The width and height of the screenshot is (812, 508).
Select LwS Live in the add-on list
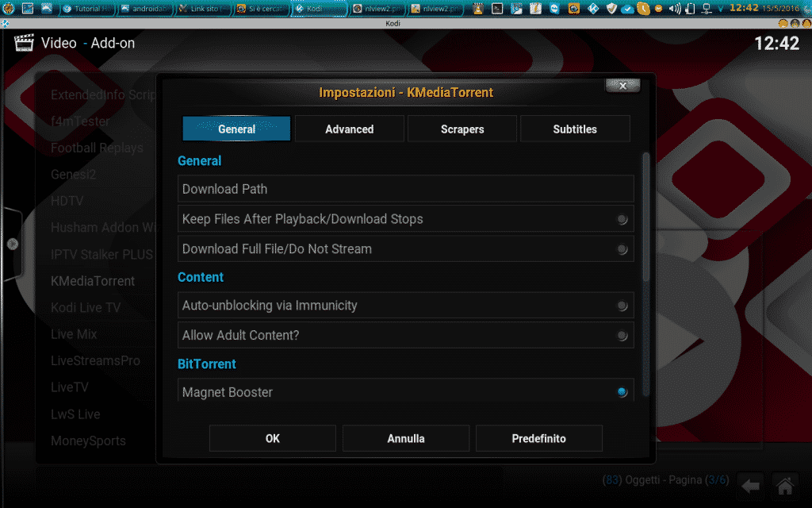click(75, 414)
